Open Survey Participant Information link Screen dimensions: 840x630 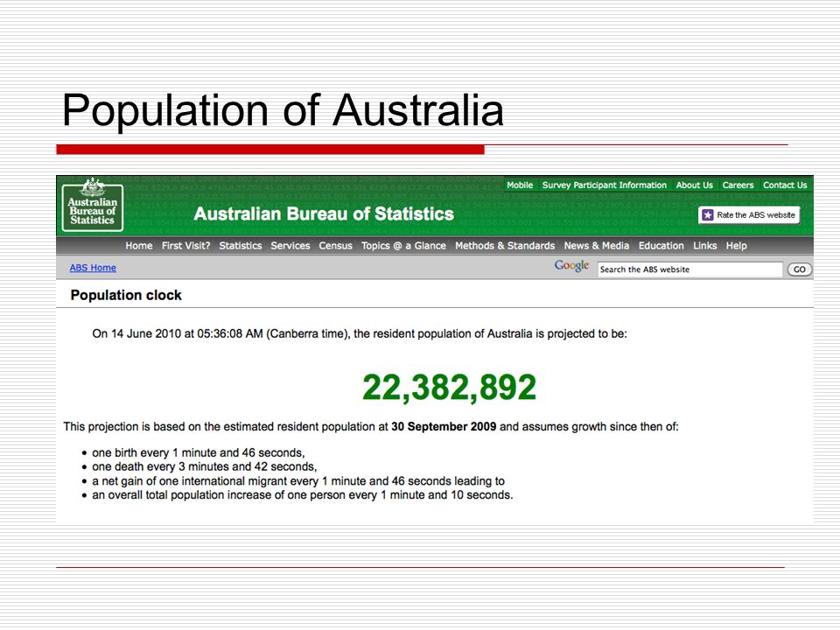(605, 185)
